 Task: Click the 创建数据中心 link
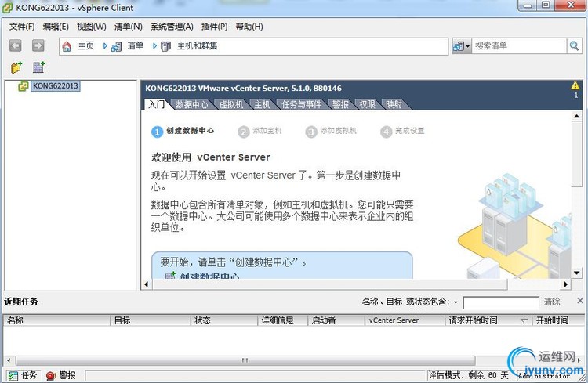[209, 276]
